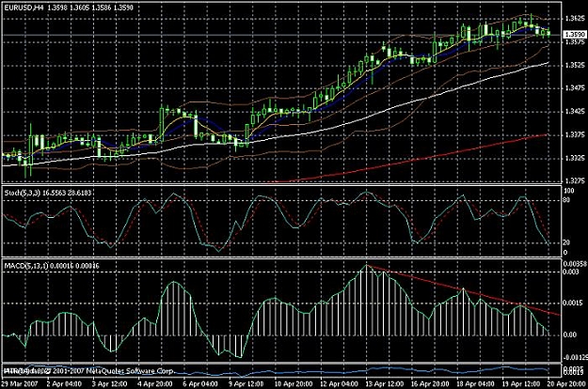This screenshot has height=389, width=588.
Task: Click the 29 Mar 2007 date label
Action: click(x=19, y=384)
